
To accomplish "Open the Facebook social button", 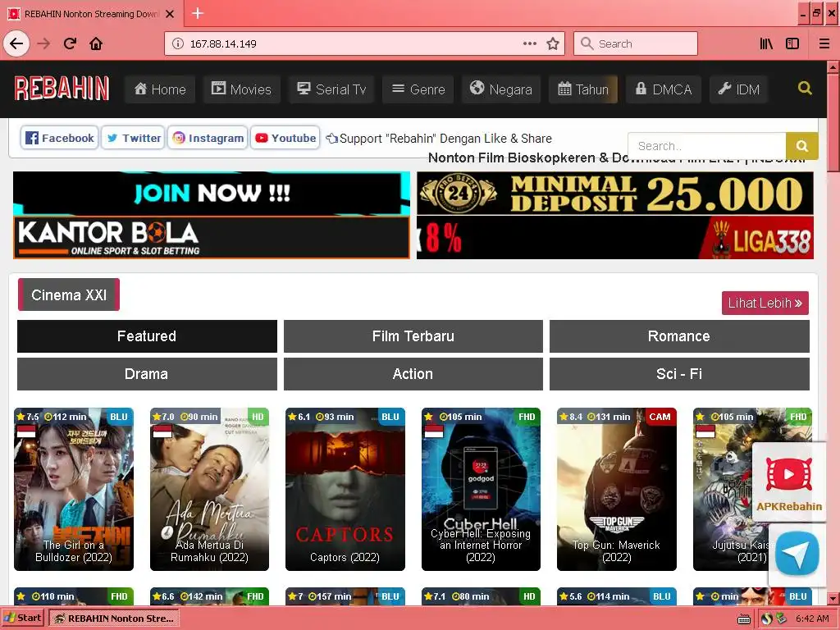I will (59, 138).
